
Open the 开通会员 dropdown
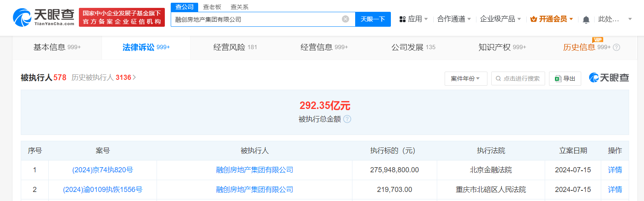pyautogui.click(x=551, y=19)
